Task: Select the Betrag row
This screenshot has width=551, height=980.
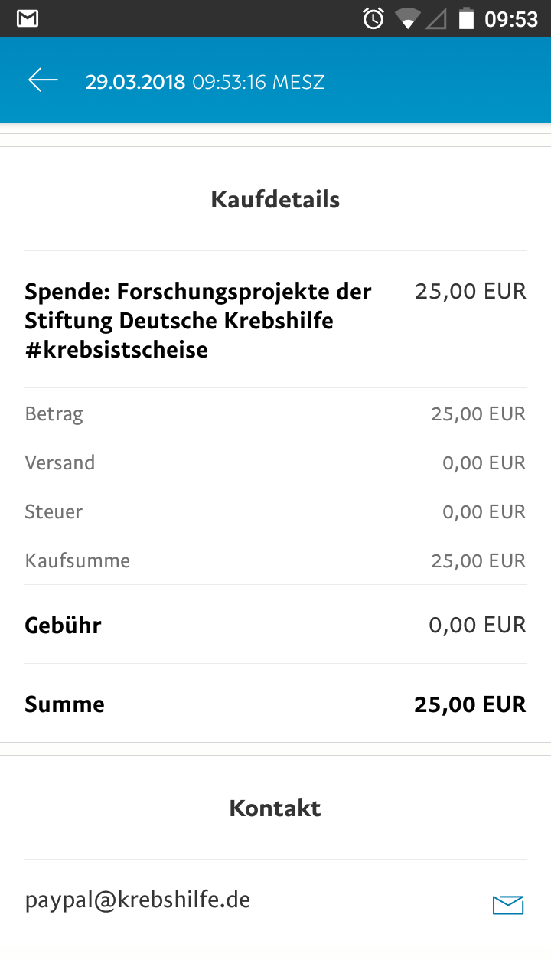Action: (275, 414)
